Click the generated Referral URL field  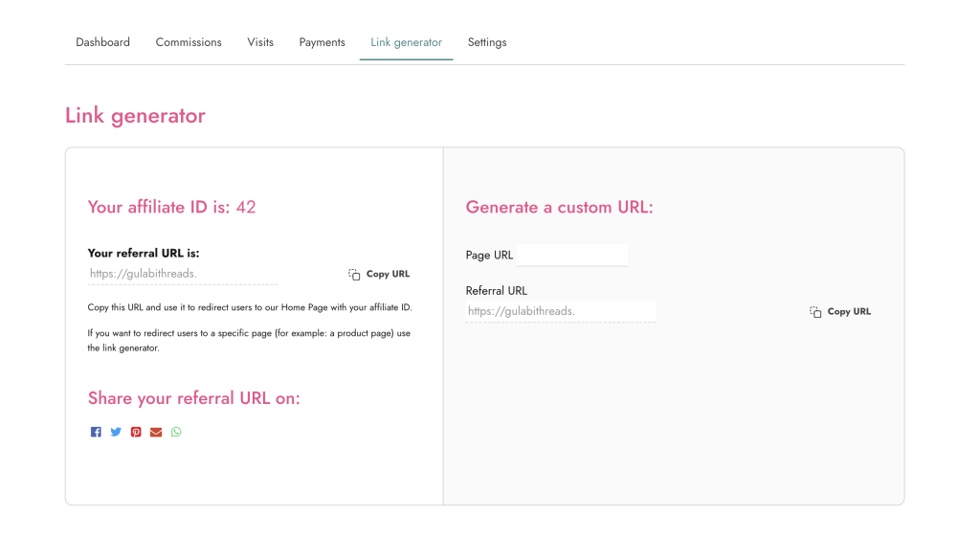click(x=560, y=311)
